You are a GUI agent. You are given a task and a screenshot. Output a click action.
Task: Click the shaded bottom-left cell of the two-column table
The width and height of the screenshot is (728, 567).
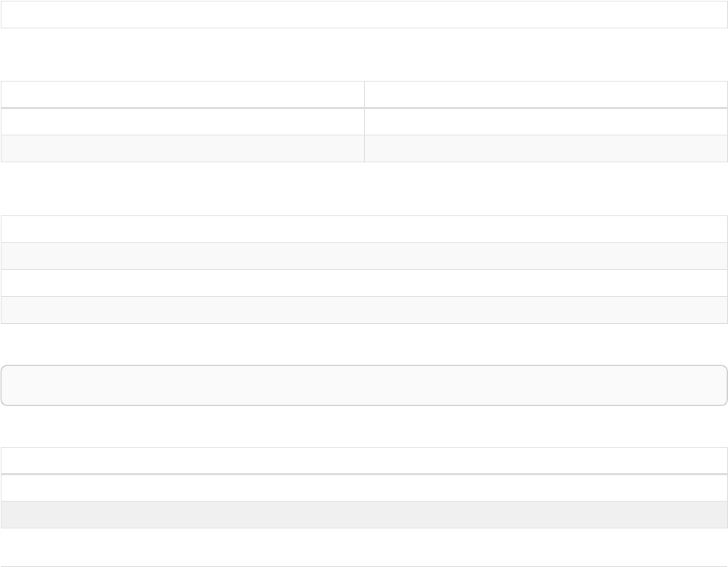(x=182, y=148)
